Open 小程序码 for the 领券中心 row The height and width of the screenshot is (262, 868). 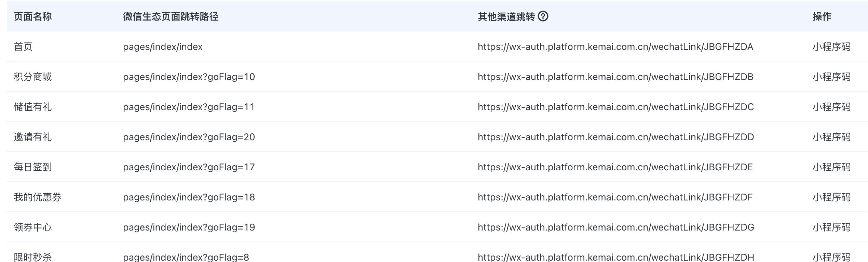click(831, 227)
